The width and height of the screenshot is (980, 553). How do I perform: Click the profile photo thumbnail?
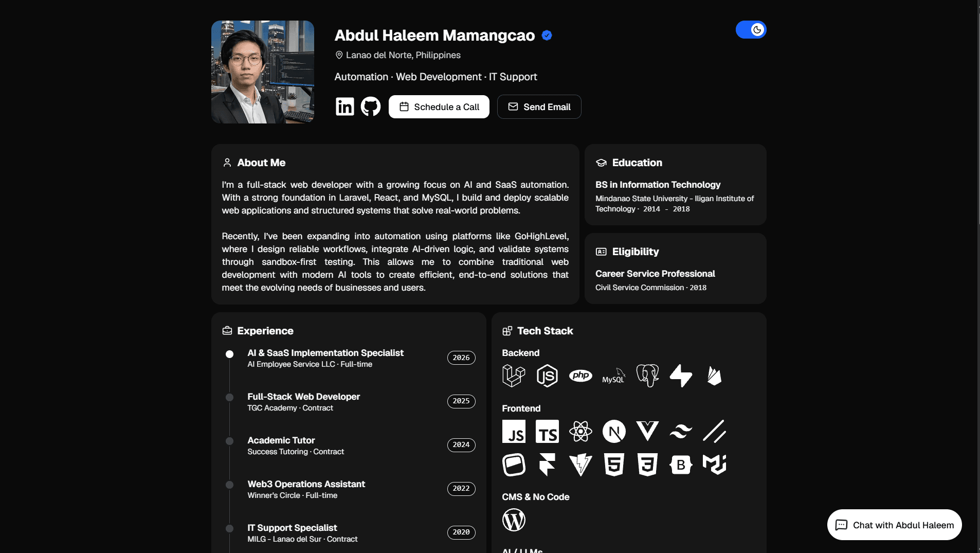263,72
